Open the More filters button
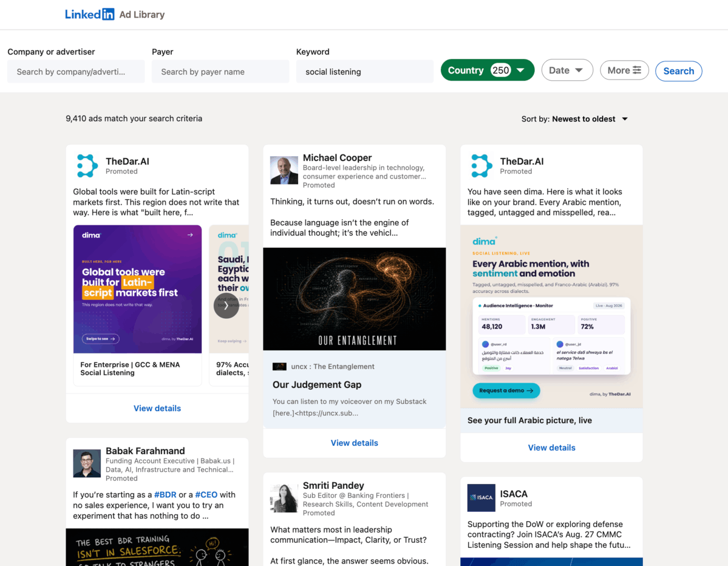 (624, 70)
